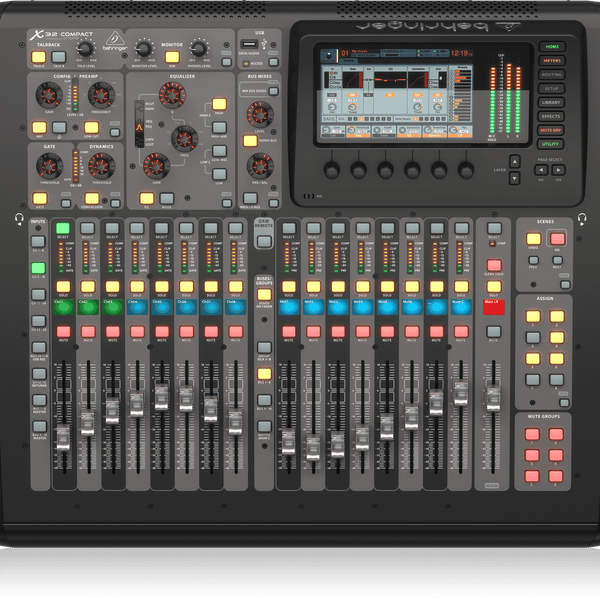Toggle the Main LR Bus button
The width and height of the screenshot is (600, 600).
(x=250, y=198)
